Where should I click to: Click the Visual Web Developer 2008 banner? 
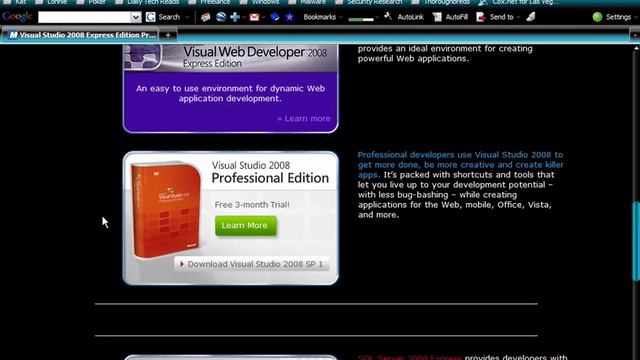[x=230, y=58]
